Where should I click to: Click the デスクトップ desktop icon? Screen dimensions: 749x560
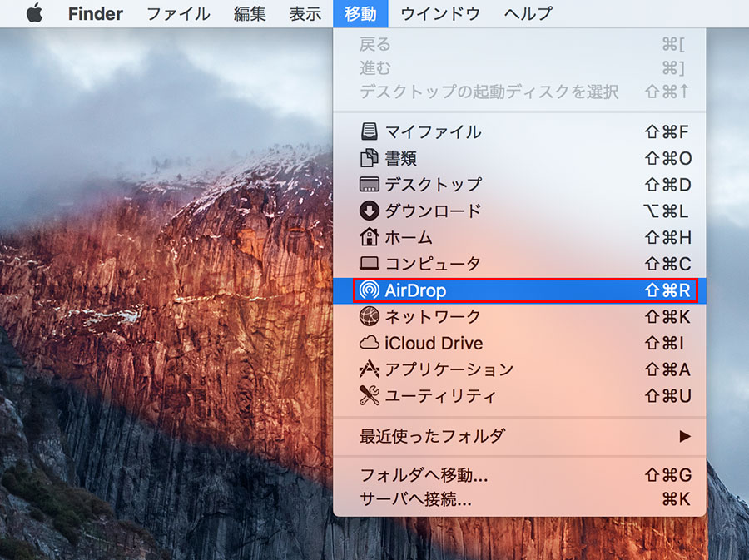[x=369, y=184]
